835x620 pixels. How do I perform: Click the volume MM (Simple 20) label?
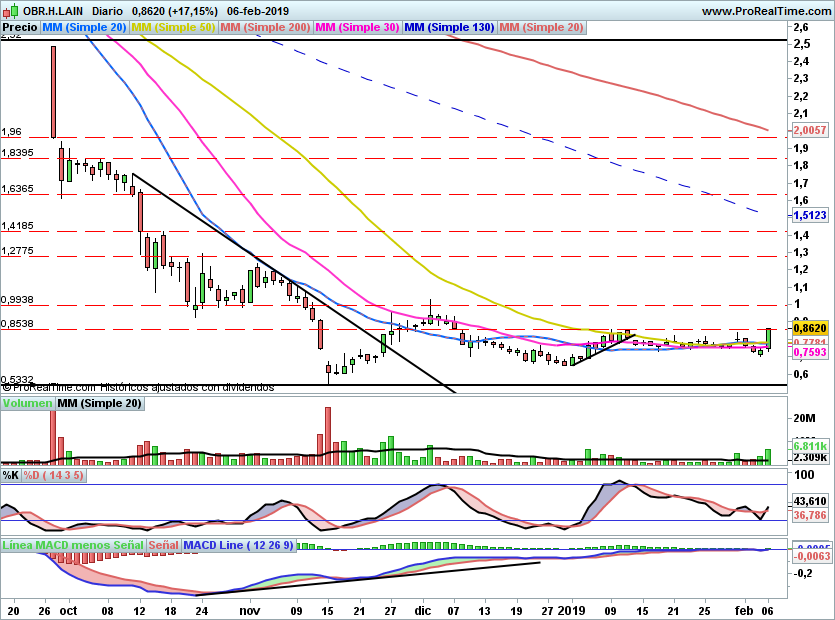tap(99, 403)
